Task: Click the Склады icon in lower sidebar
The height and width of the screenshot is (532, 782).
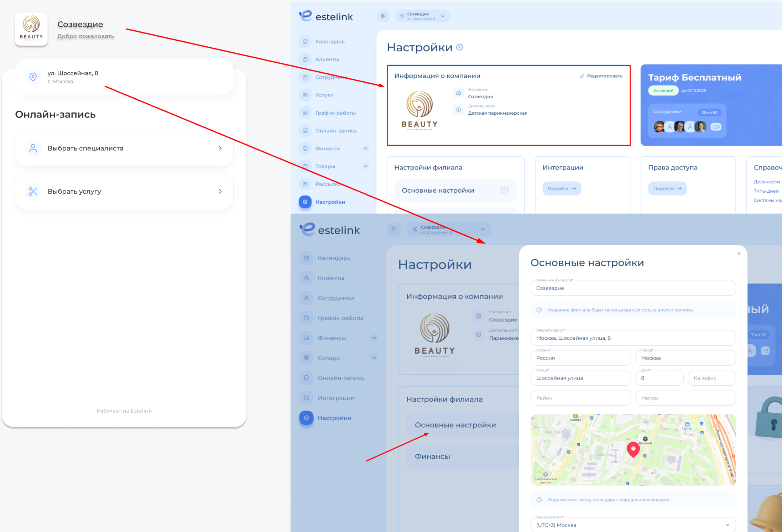Action: point(306,358)
